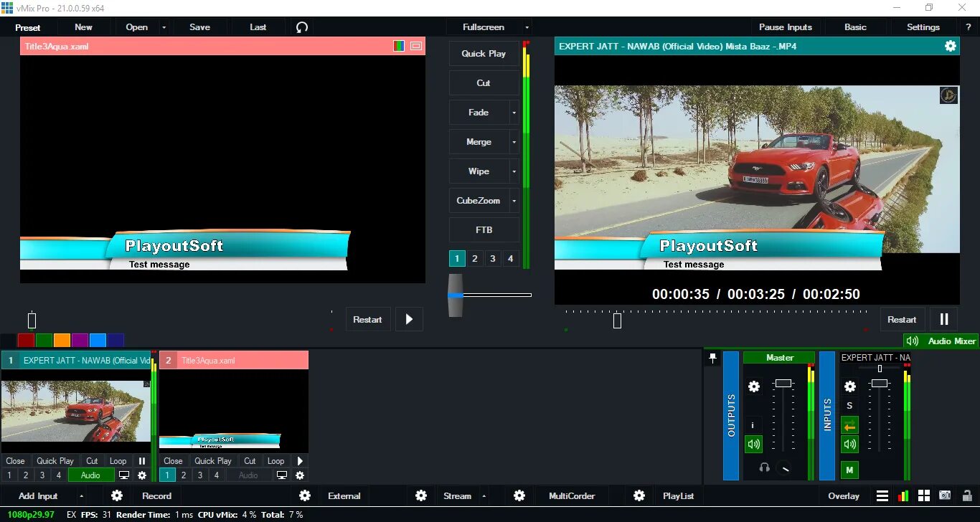The height and width of the screenshot is (522, 980).
Task: Pin the audio mixer panel
Action: pyautogui.click(x=712, y=357)
